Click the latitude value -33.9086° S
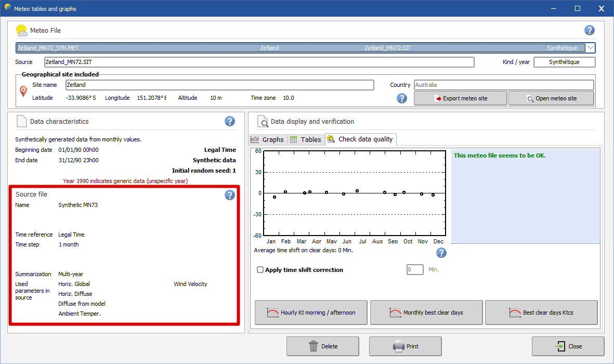 pos(81,98)
